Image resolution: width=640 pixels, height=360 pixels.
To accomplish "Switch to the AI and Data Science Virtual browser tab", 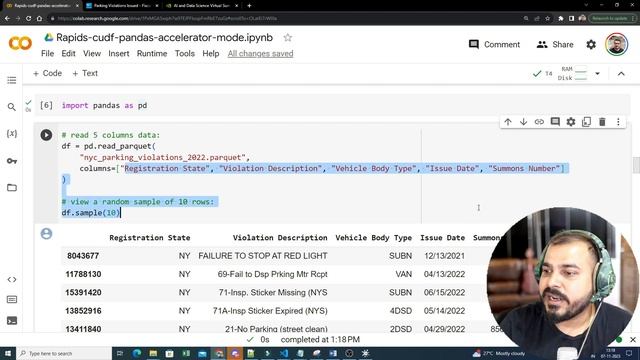I will [x=201, y=6].
